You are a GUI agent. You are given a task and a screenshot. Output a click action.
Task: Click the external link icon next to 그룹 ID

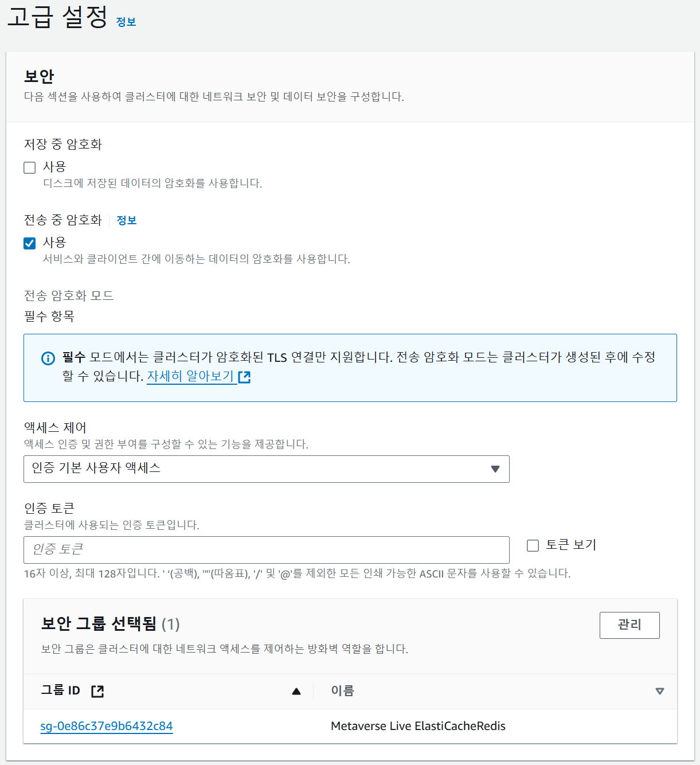point(97,691)
